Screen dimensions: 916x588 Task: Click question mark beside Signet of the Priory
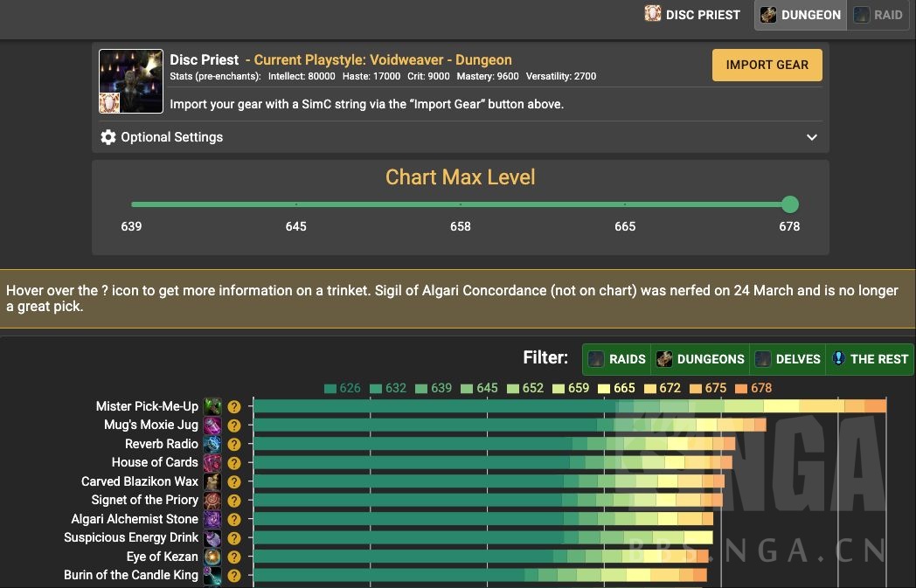tap(234, 501)
